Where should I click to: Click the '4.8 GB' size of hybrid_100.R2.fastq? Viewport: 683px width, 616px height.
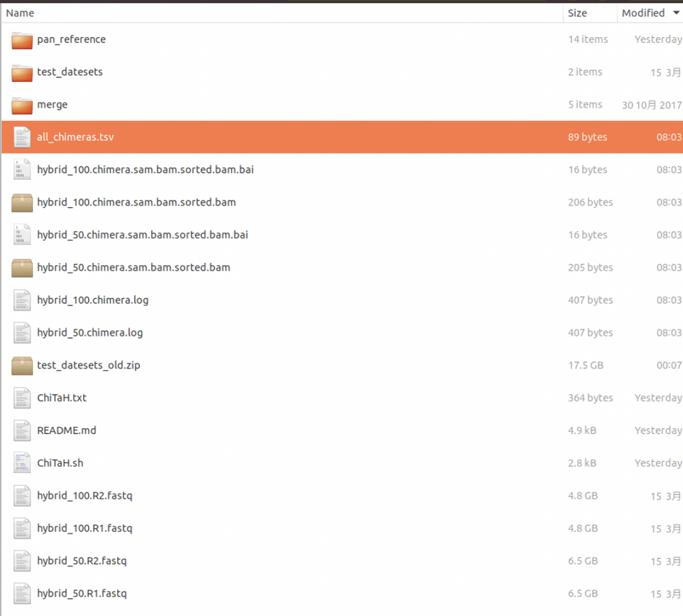tap(583, 495)
